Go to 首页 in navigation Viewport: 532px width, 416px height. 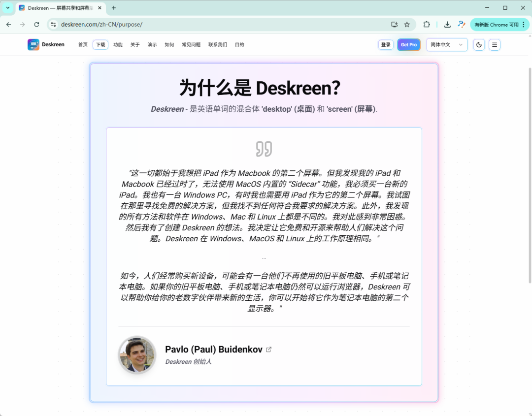[x=83, y=45]
